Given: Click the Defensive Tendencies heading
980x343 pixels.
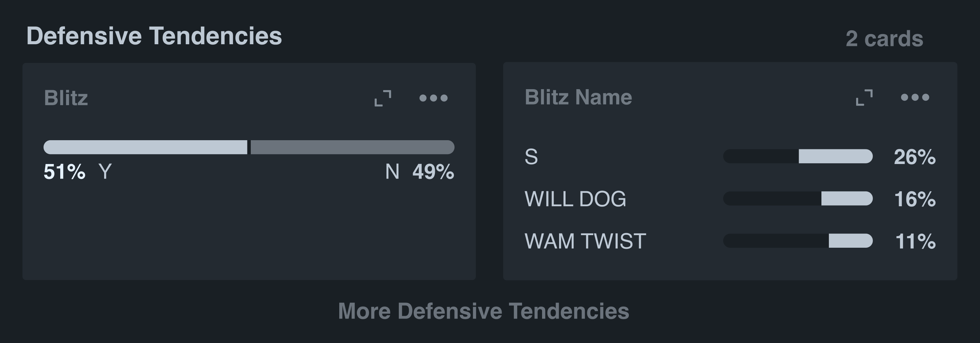Looking at the screenshot, I should point(154,36).
